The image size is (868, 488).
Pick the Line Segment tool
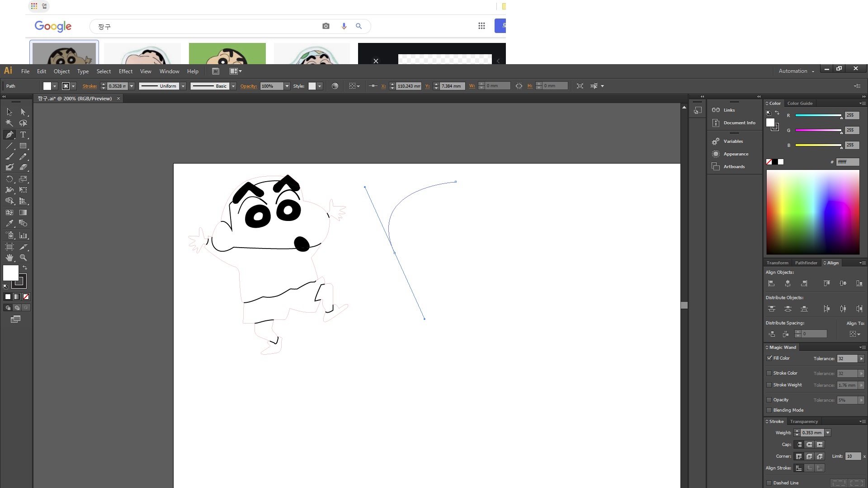9,146
